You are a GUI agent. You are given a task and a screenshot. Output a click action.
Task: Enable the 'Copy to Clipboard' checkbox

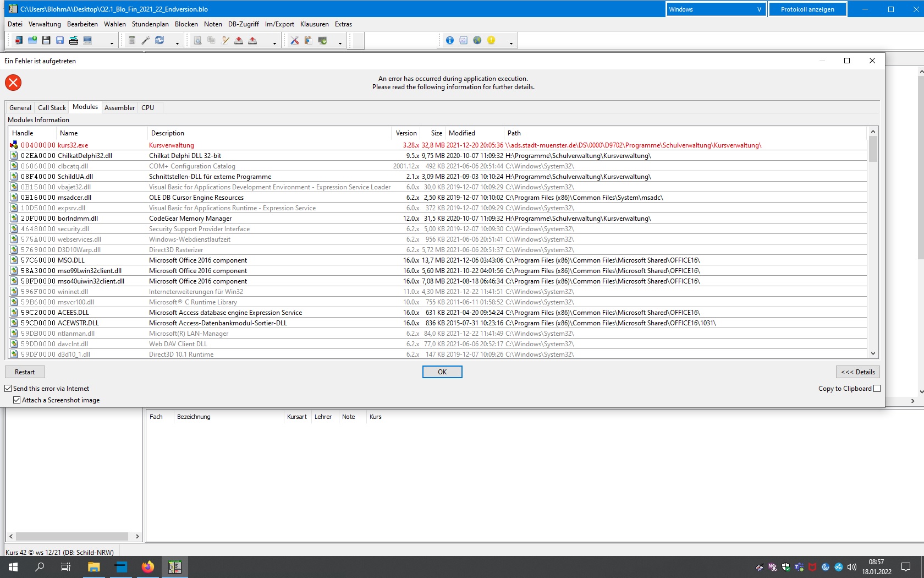click(877, 389)
